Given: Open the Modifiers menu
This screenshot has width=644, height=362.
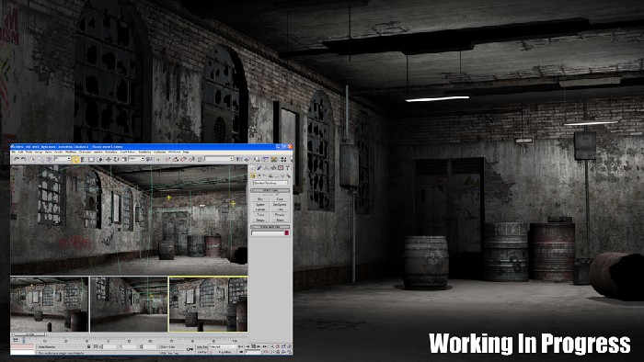Looking at the screenshot, I should (x=70, y=153).
